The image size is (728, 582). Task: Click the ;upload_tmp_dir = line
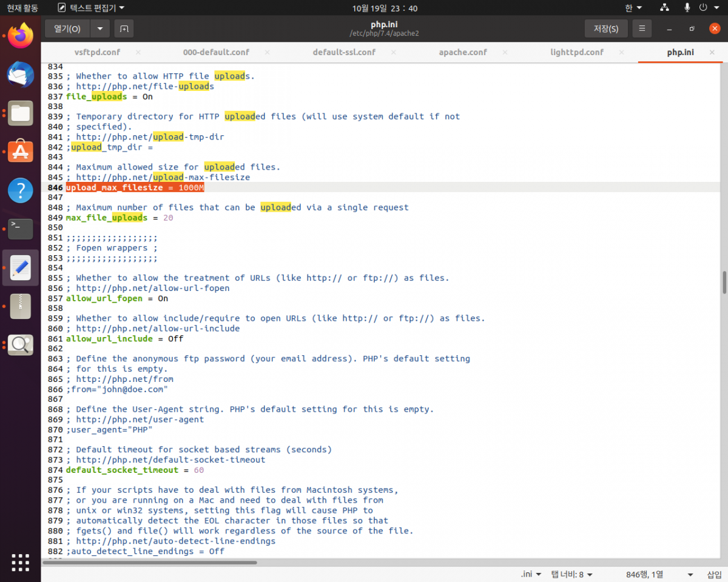(x=109, y=147)
